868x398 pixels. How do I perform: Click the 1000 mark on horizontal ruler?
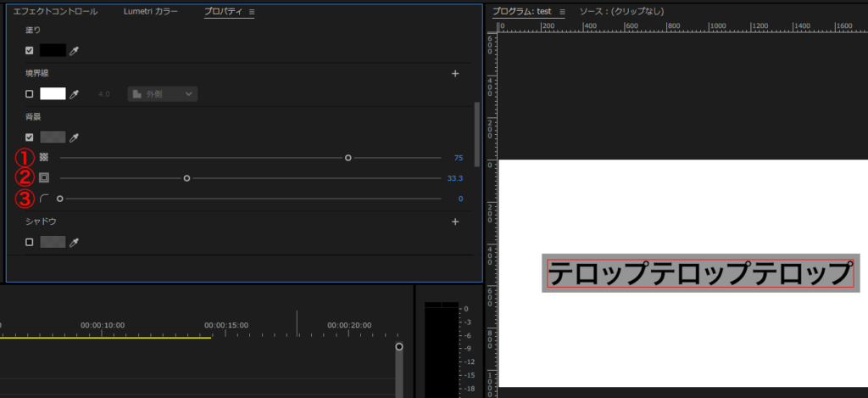coord(717,26)
